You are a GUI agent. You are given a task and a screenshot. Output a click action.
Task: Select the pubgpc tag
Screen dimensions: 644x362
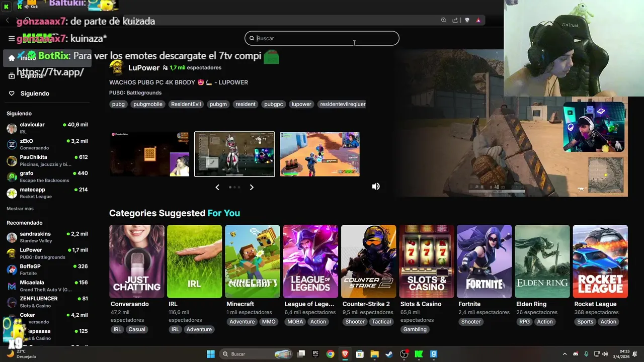click(274, 104)
